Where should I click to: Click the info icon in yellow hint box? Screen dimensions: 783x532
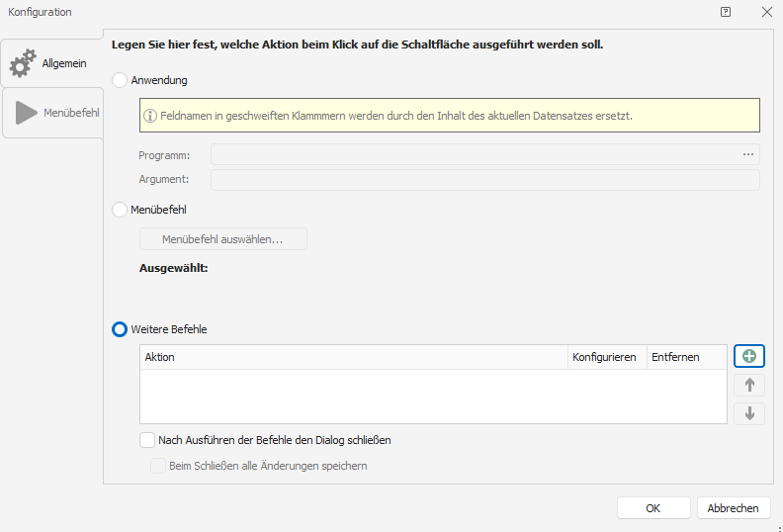click(x=151, y=116)
